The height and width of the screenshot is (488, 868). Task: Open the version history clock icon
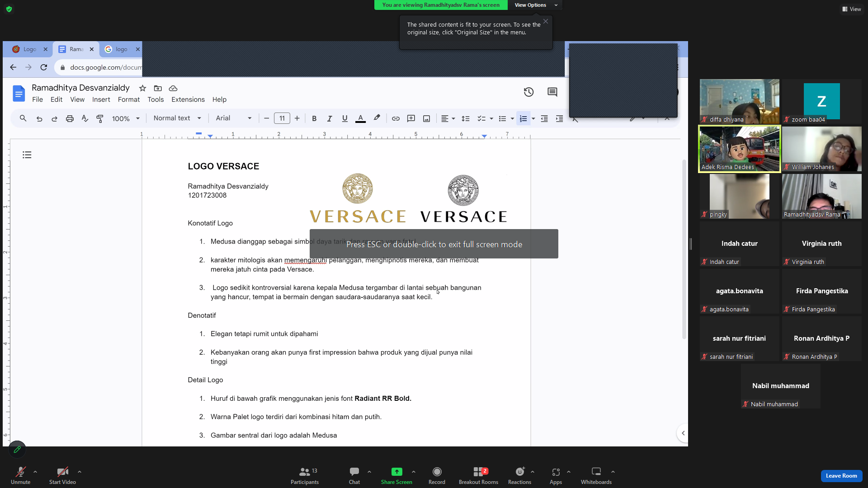528,92
